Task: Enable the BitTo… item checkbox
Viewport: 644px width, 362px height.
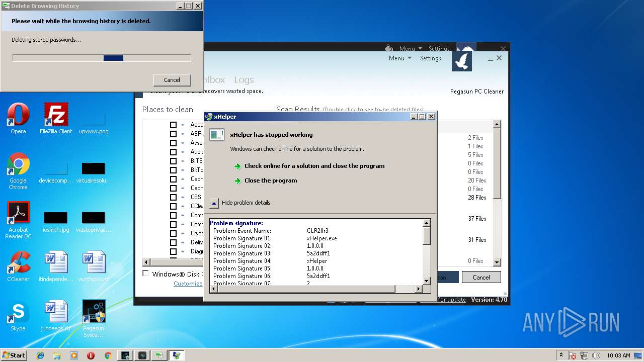Action: pyautogui.click(x=173, y=170)
